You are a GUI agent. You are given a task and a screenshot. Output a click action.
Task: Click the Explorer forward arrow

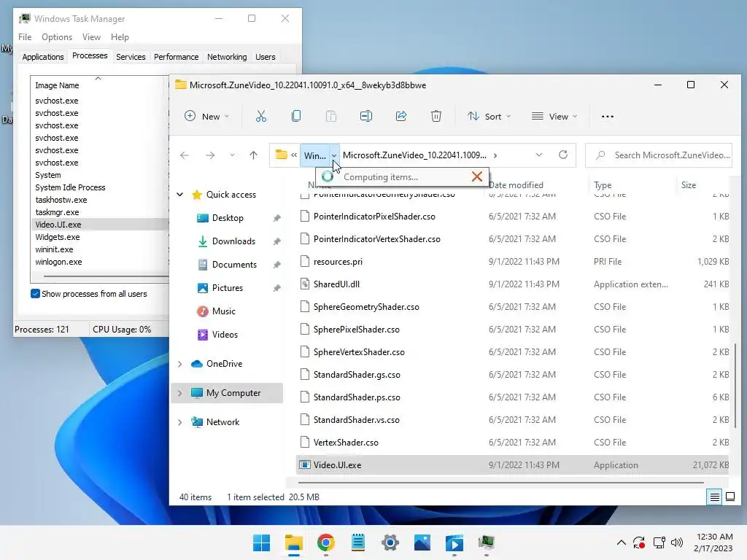click(210, 155)
